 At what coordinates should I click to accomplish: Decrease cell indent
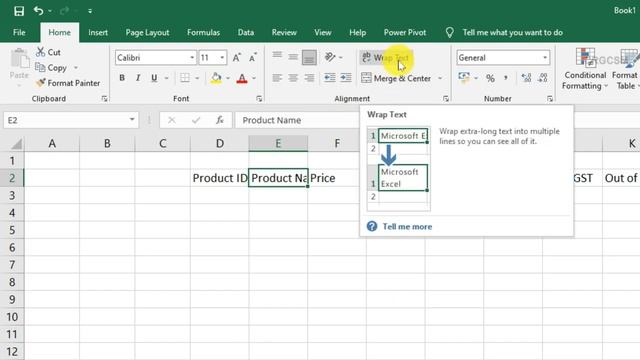click(330, 78)
